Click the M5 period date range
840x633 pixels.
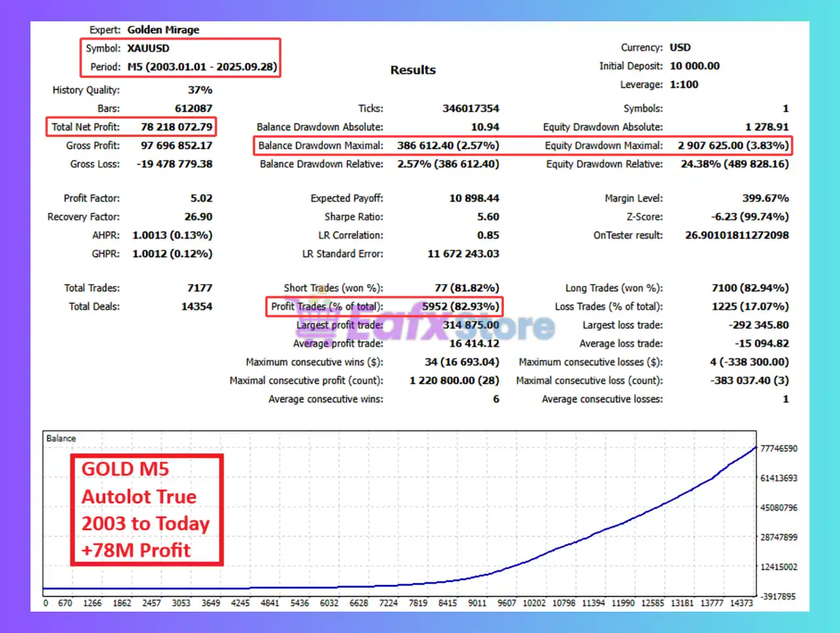(202, 67)
